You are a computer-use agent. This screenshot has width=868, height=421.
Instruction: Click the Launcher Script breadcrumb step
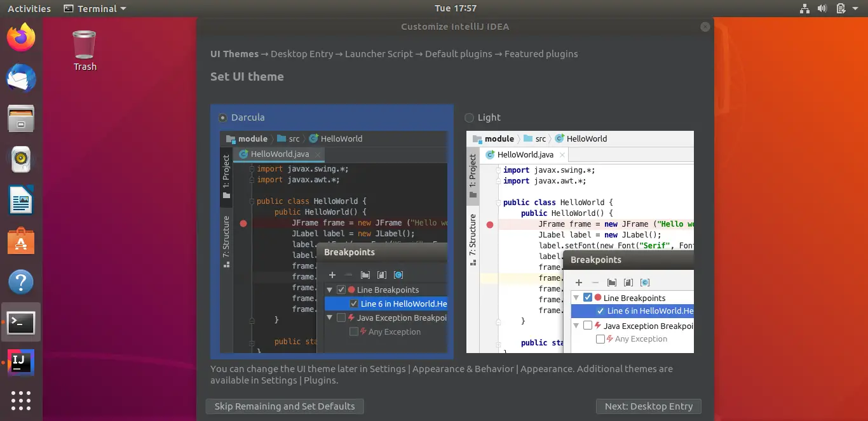click(379, 54)
